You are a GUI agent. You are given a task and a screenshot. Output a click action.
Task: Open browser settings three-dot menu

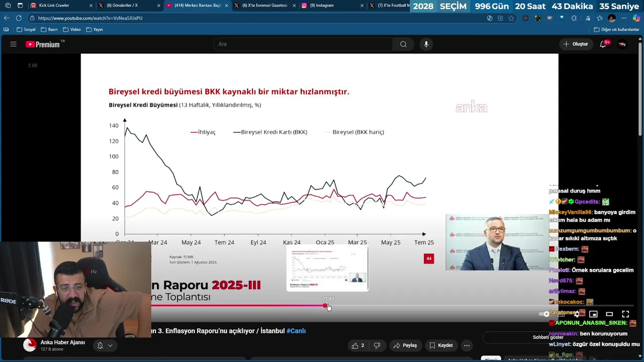(624, 18)
